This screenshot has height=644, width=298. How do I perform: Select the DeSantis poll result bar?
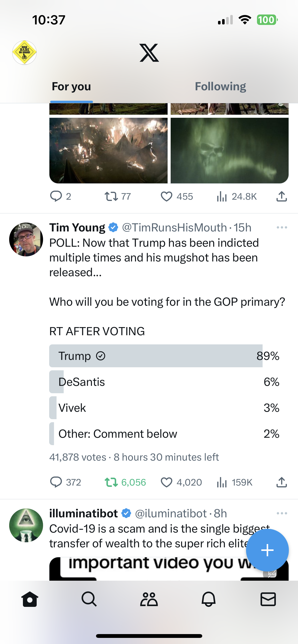[164, 382]
